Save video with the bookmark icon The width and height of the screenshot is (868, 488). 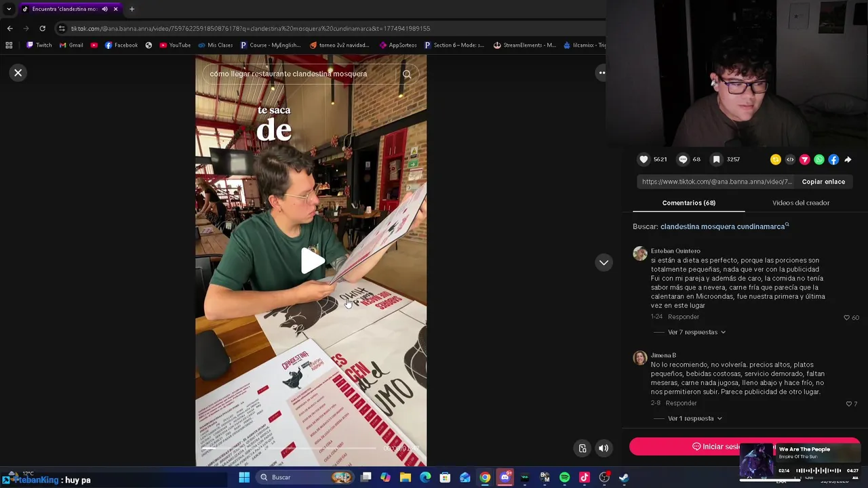[x=716, y=159]
